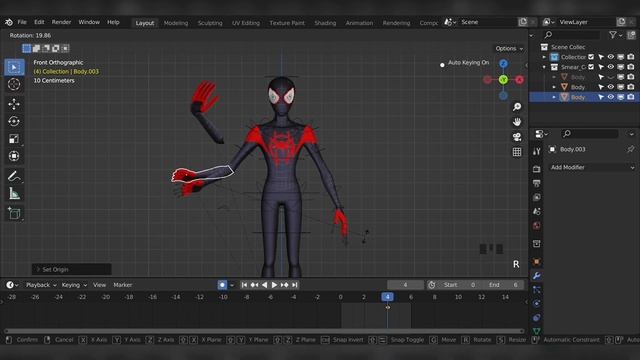Select the Scale tool

(14, 139)
